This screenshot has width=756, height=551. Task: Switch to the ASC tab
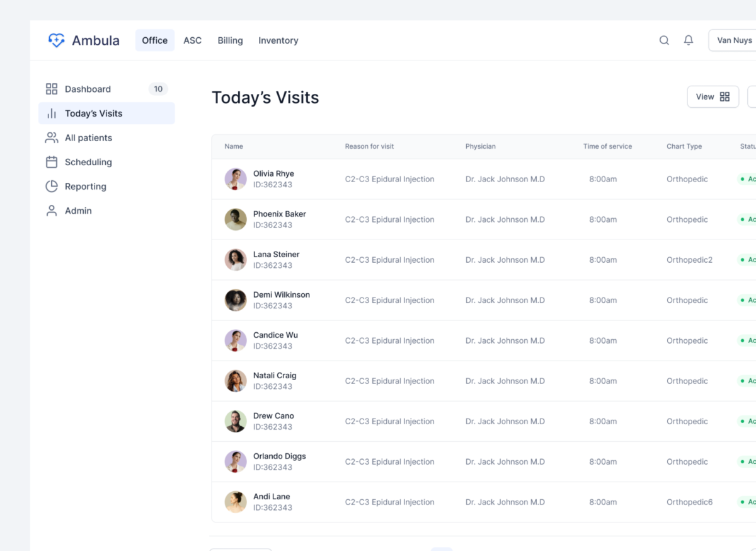click(x=192, y=40)
